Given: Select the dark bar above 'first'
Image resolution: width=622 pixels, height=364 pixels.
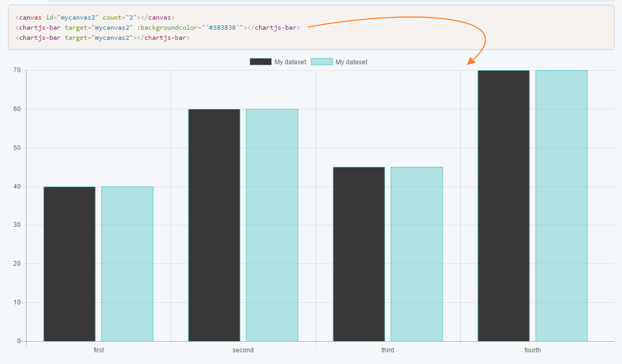Looking at the screenshot, I should 69,263.
